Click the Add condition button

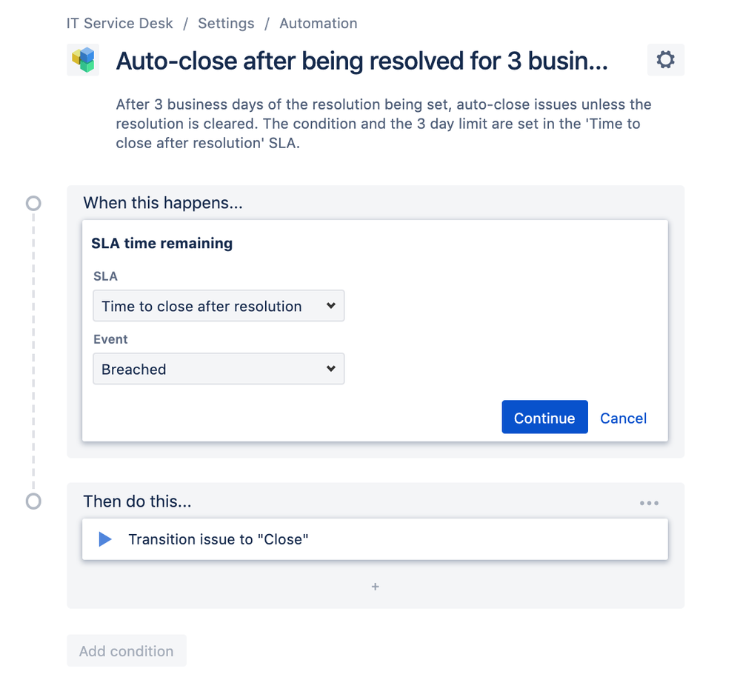[x=126, y=650]
